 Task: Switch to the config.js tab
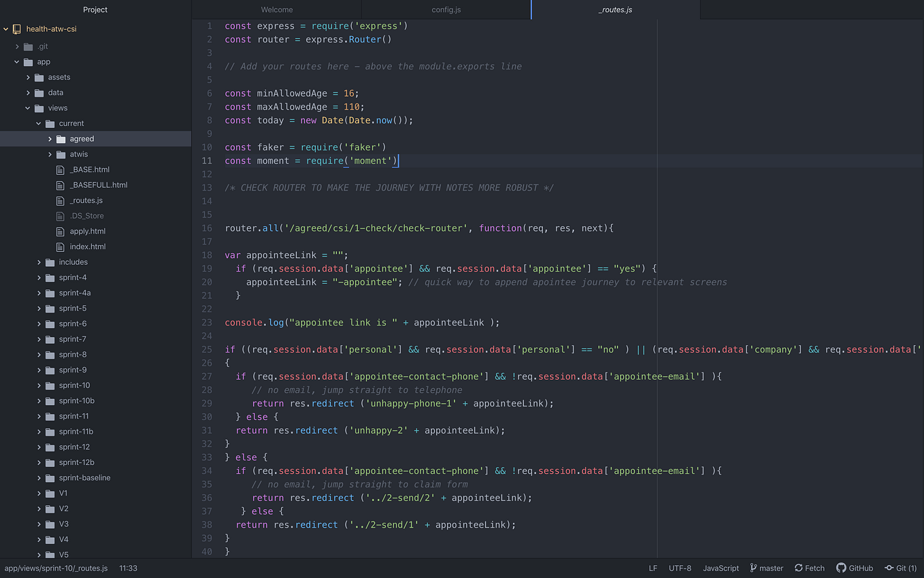446,10
